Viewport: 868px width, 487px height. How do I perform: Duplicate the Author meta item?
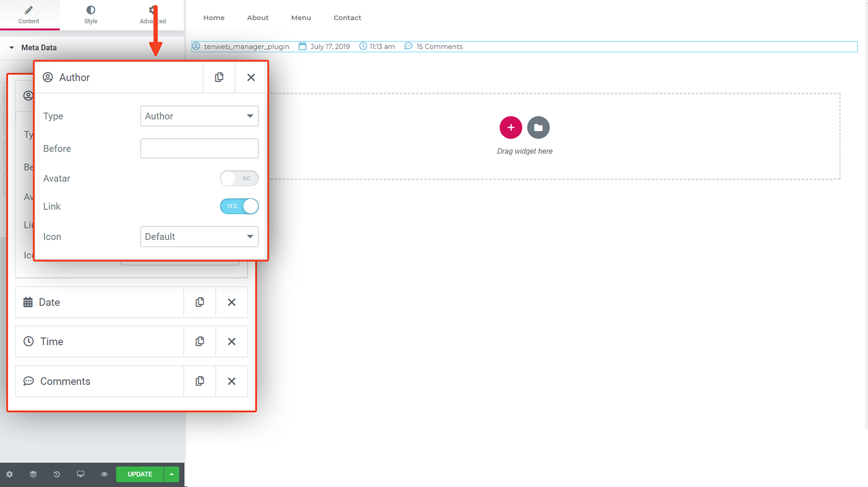point(219,77)
